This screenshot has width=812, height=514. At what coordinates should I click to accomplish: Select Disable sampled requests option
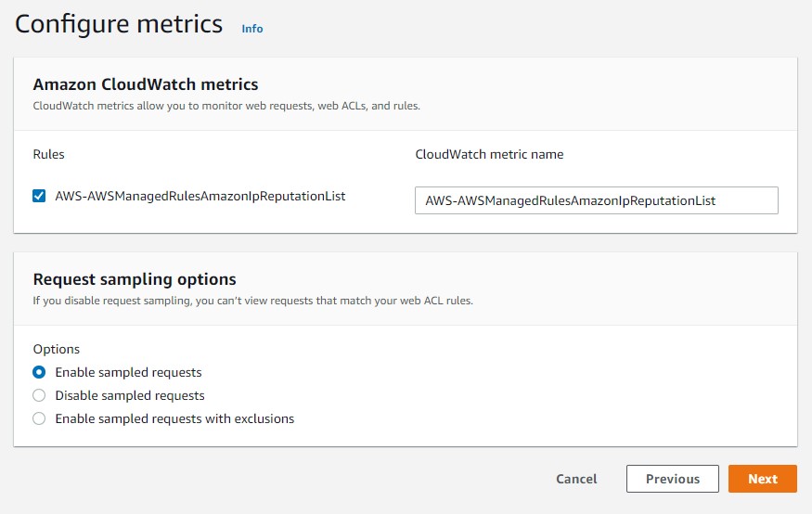39,395
